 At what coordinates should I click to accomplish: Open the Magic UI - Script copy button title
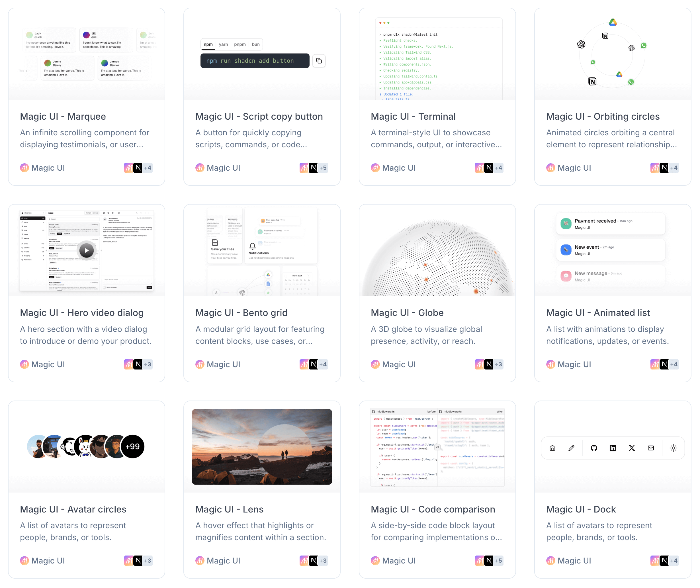pos(259,117)
